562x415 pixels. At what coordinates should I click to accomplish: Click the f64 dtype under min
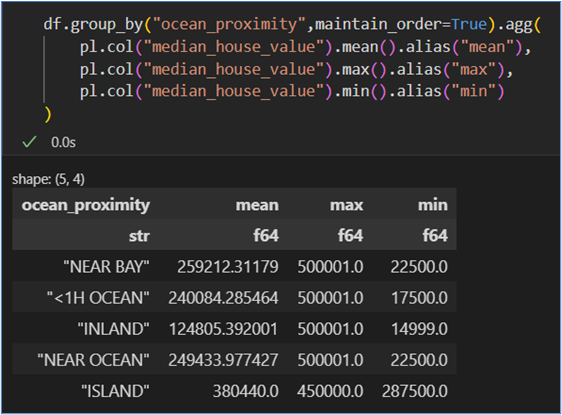pyautogui.click(x=435, y=236)
